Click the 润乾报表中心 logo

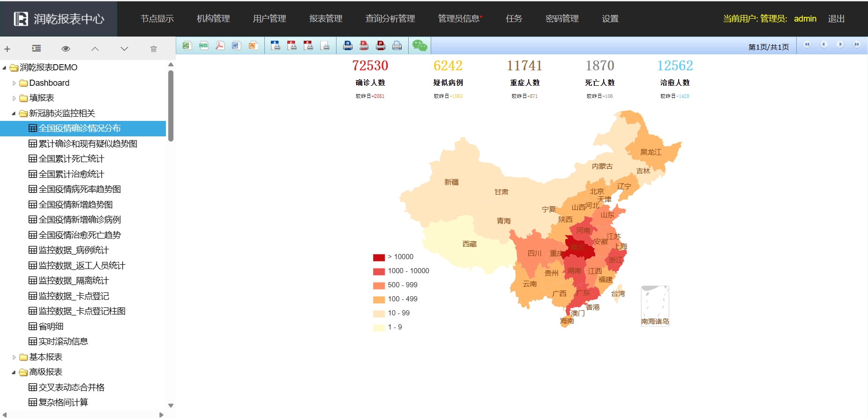pos(59,19)
